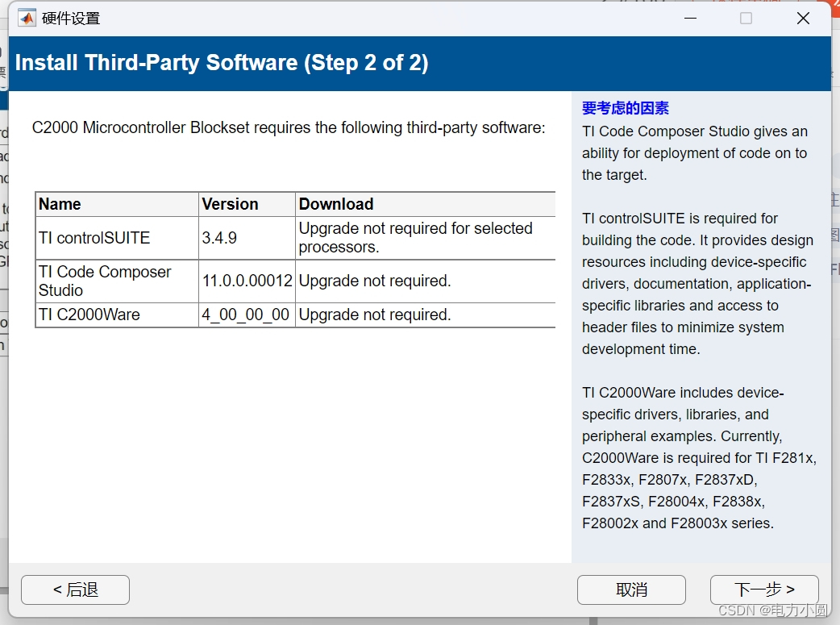Click the version 4_00_00_00 cell
The height and width of the screenshot is (625, 840).
247,315
